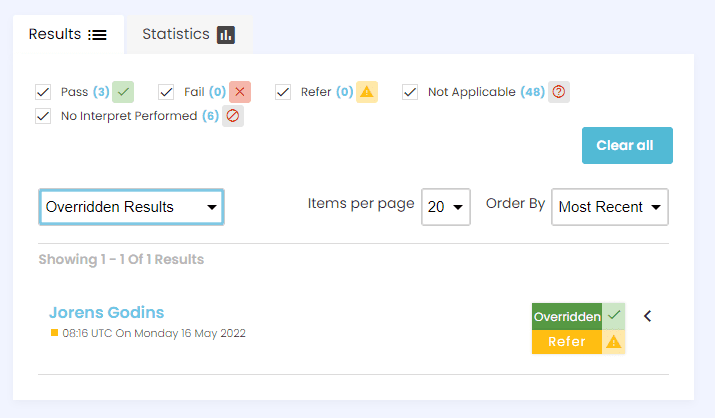Click the warning icon beside Refer badge
The height and width of the screenshot is (418, 715).
[614, 342]
